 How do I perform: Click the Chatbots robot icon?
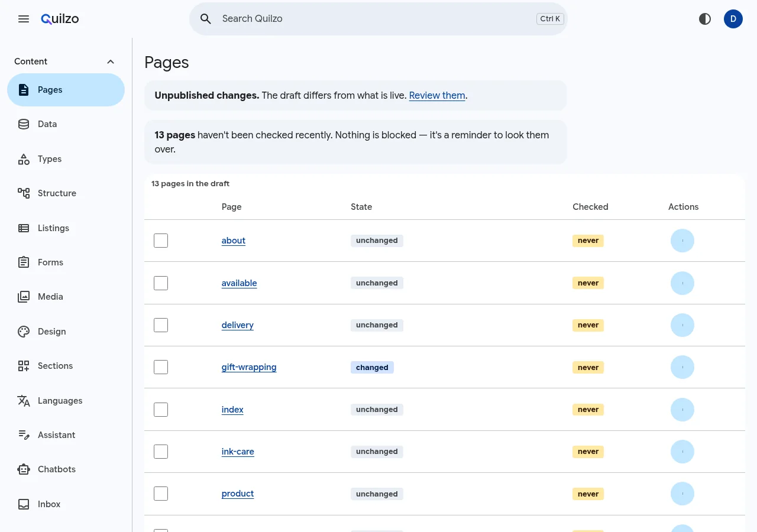point(24,469)
